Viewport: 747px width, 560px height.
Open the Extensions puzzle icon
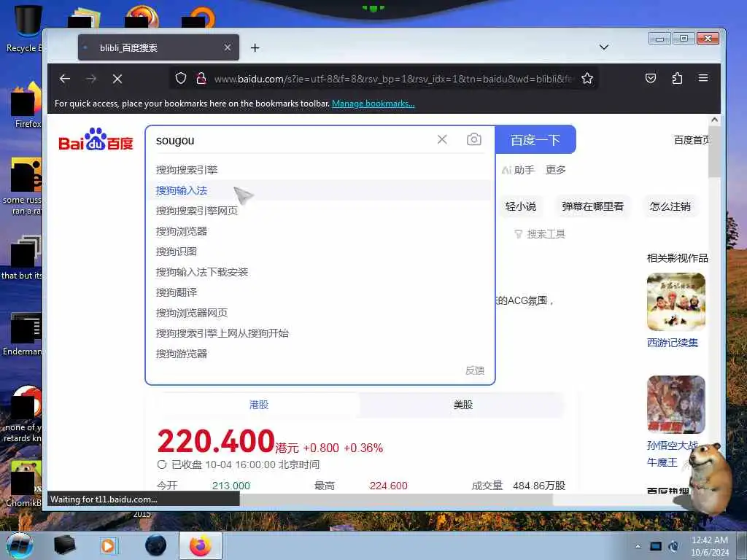(x=677, y=78)
